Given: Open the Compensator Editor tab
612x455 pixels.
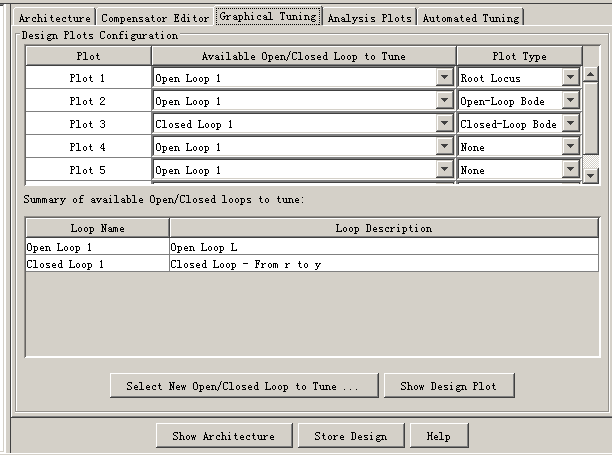Looking at the screenshot, I should pos(155,18).
